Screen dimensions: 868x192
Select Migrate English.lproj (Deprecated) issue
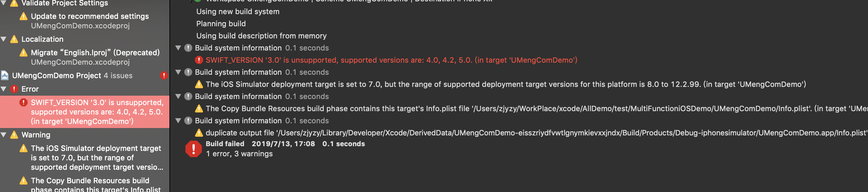click(x=85, y=57)
